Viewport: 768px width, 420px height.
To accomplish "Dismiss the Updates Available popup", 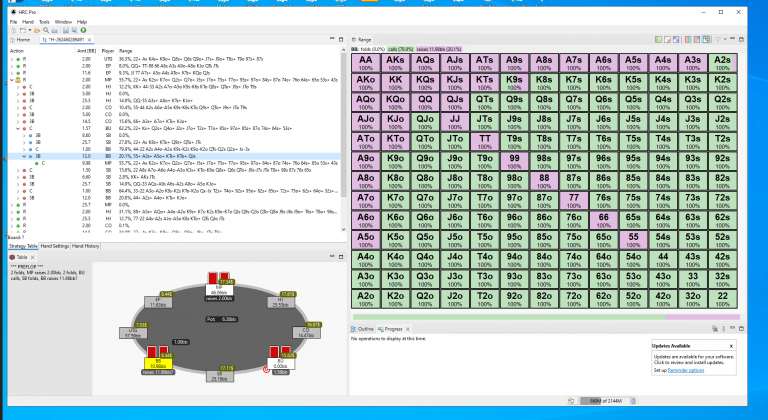I will click(x=731, y=346).
